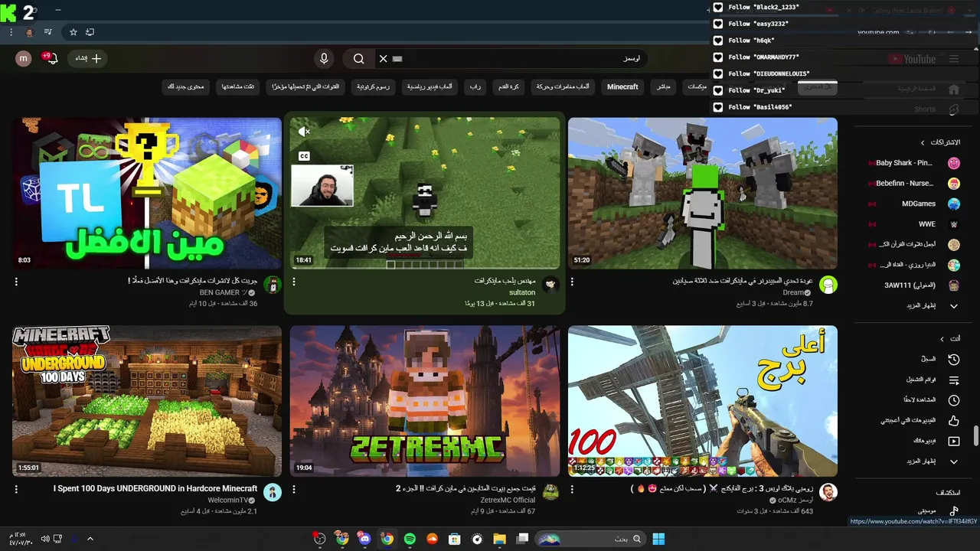This screenshot has width=980, height=551.
Task: Open the Watch later clock icon
Action: pos(954,400)
